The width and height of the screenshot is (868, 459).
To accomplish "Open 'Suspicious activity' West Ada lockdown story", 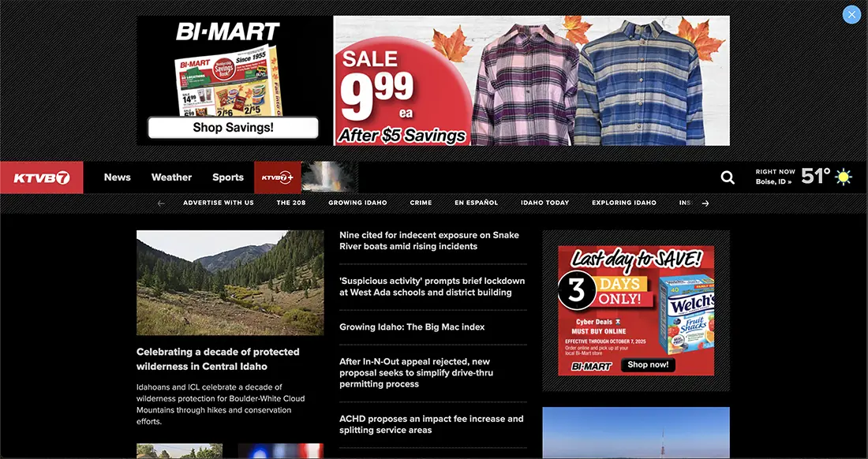I will click(x=432, y=286).
